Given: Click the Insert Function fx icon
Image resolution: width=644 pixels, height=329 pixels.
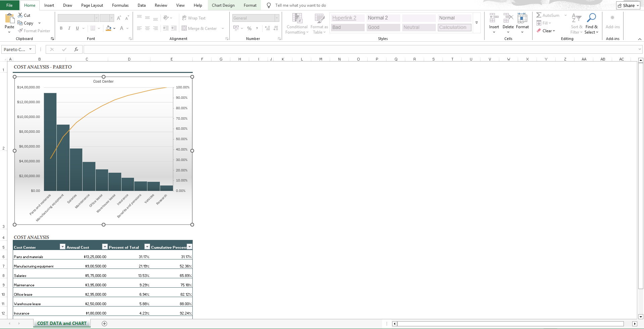Looking at the screenshot, I should pos(76,49).
